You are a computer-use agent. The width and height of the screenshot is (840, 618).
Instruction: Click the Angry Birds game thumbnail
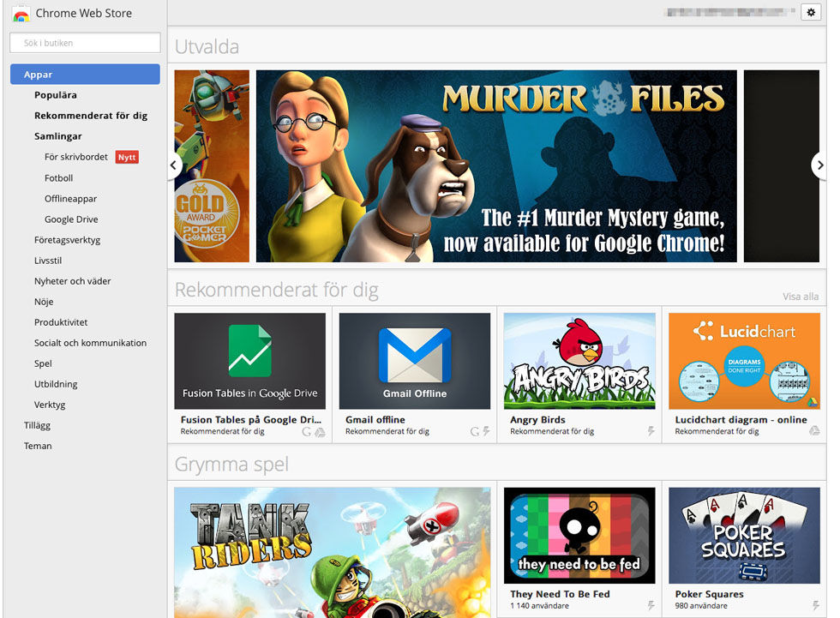[579, 361]
